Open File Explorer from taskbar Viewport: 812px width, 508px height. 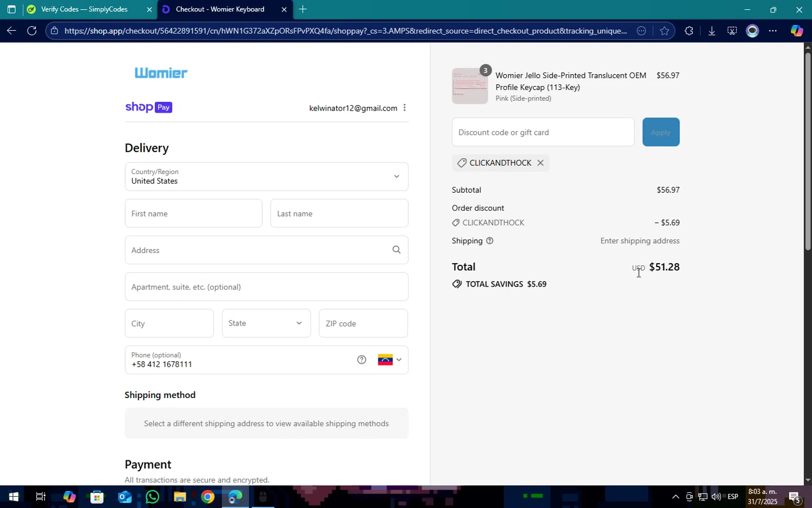click(x=180, y=497)
